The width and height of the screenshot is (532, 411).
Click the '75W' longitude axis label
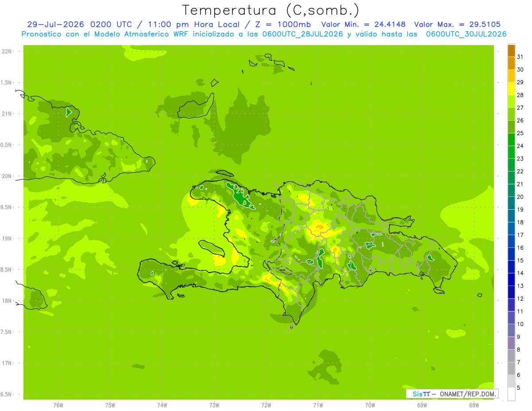pyautogui.click(x=110, y=405)
